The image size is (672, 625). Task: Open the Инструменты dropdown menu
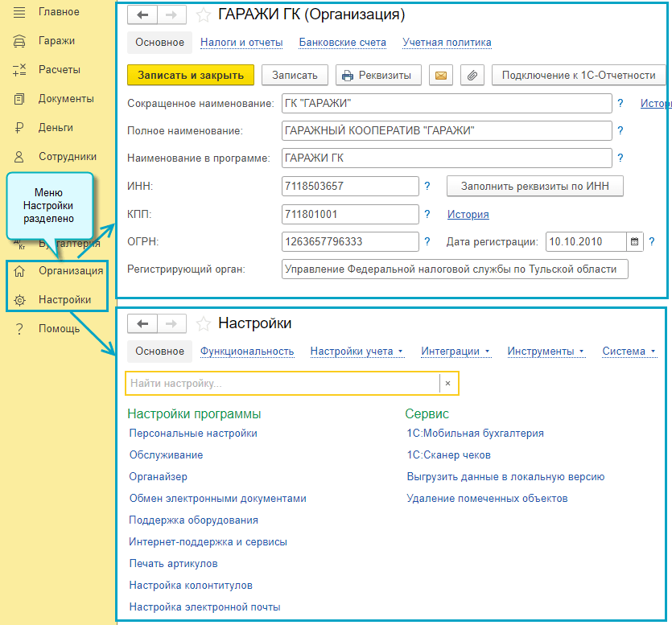point(546,352)
